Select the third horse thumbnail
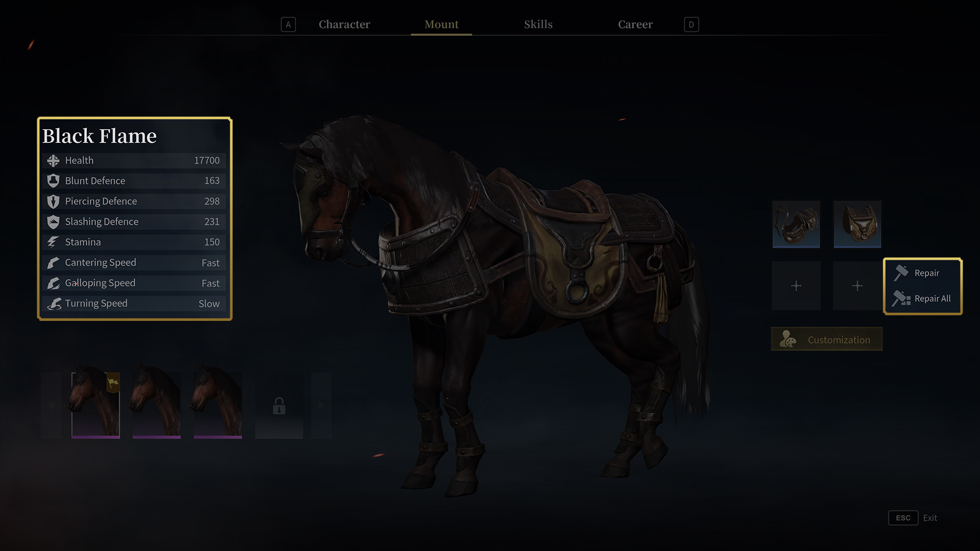Screen dimensions: 980x551 point(218,406)
